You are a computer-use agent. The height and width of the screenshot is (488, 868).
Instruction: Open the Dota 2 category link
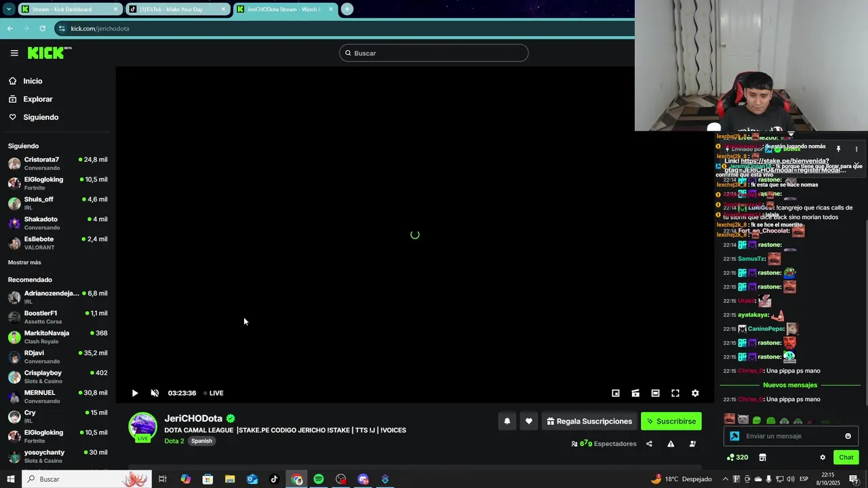coord(174,441)
